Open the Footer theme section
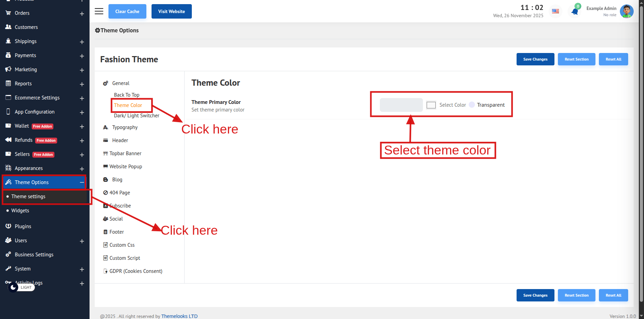 pyautogui.click(x=116, y=232)
